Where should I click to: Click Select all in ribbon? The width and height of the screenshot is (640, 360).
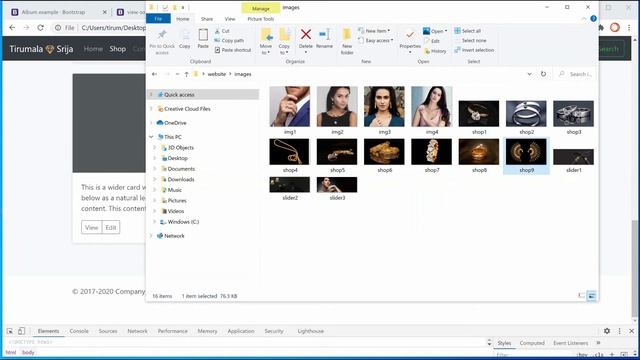pos(467,31)
